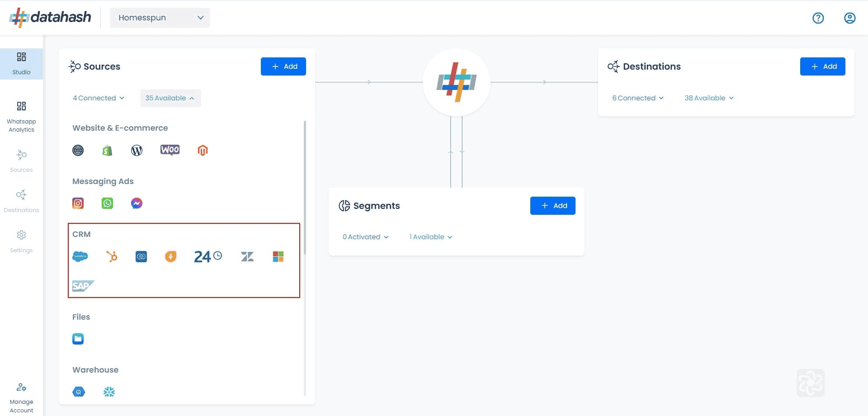The height and width of the screenshot is (416, 868).
Task: Choose the WhatsApp messaging ads icon
Action: (x=107, y=203)
